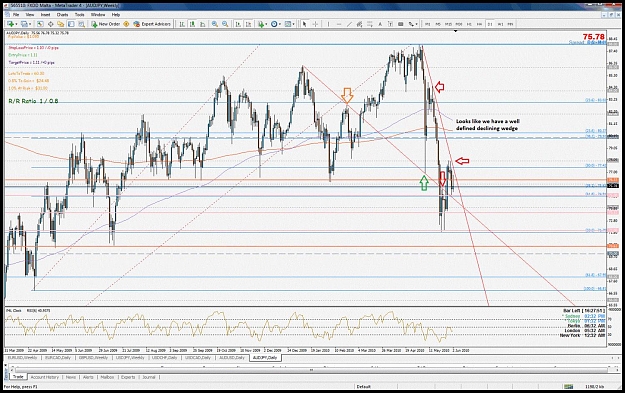Toggle the Data Window crosshair-circle icon

(51, 24)
